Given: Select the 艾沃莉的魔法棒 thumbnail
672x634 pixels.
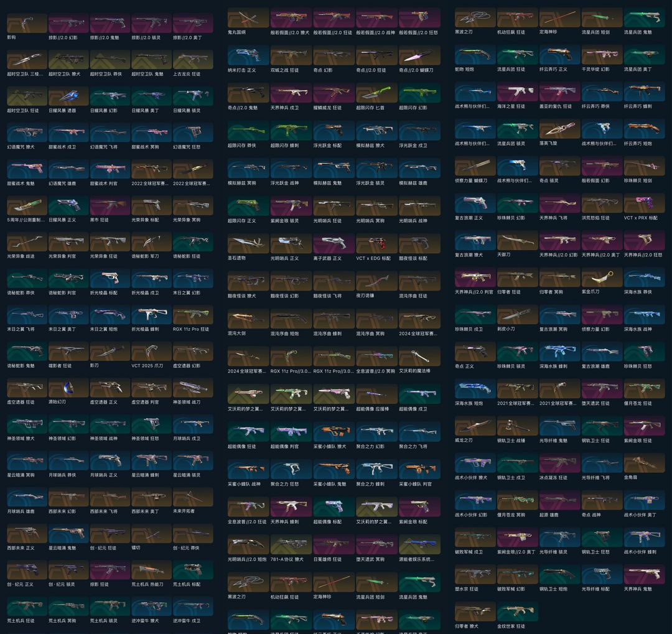Looking at the screenshot, I should [419, 357].
